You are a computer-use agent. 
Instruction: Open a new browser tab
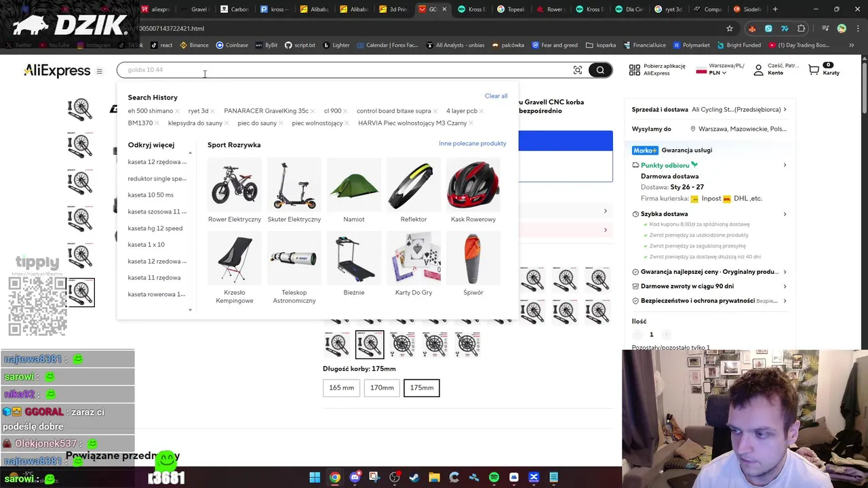[775, 9]
